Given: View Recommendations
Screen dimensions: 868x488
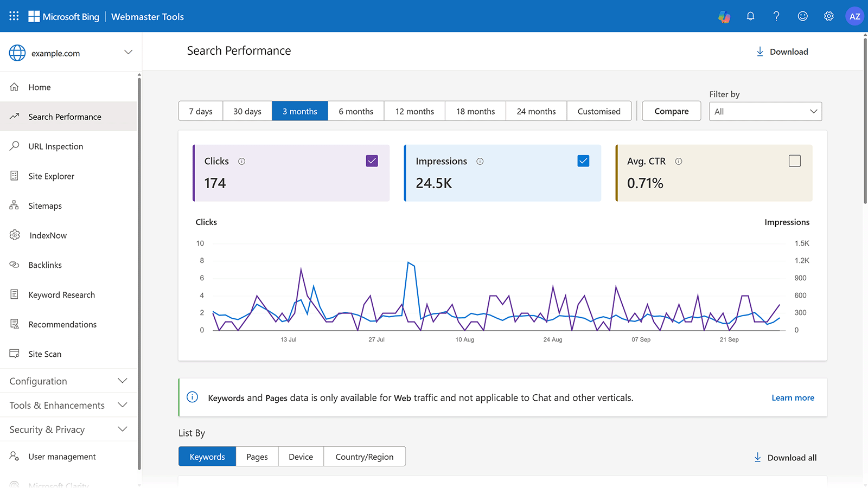Looking at the screenshot, I should click(x=62, y=324).
